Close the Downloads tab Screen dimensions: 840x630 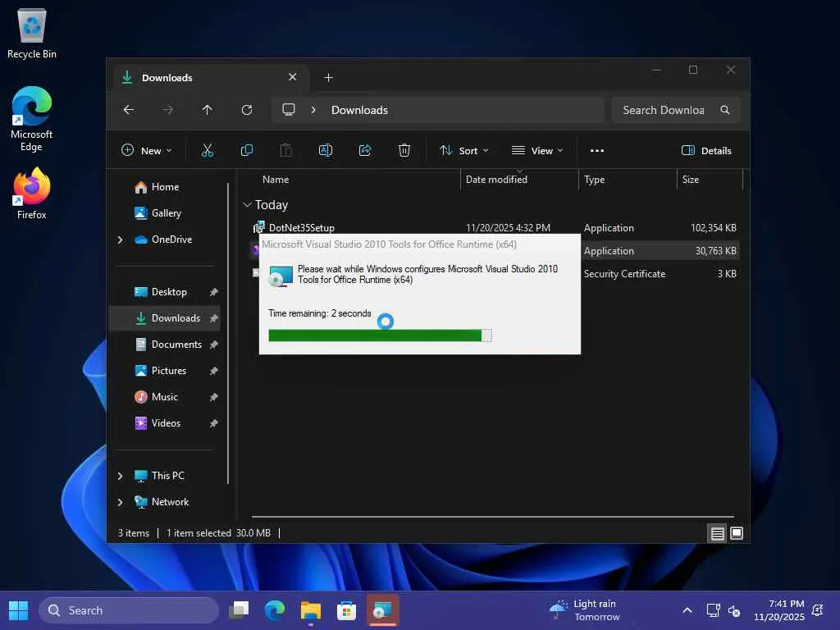[x=293, y=77]
